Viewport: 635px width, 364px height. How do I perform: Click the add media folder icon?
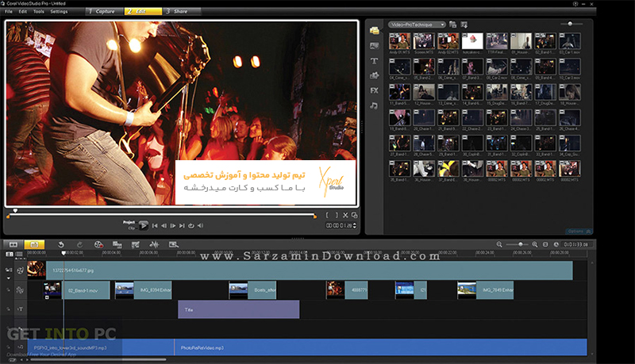pos(452,25)
